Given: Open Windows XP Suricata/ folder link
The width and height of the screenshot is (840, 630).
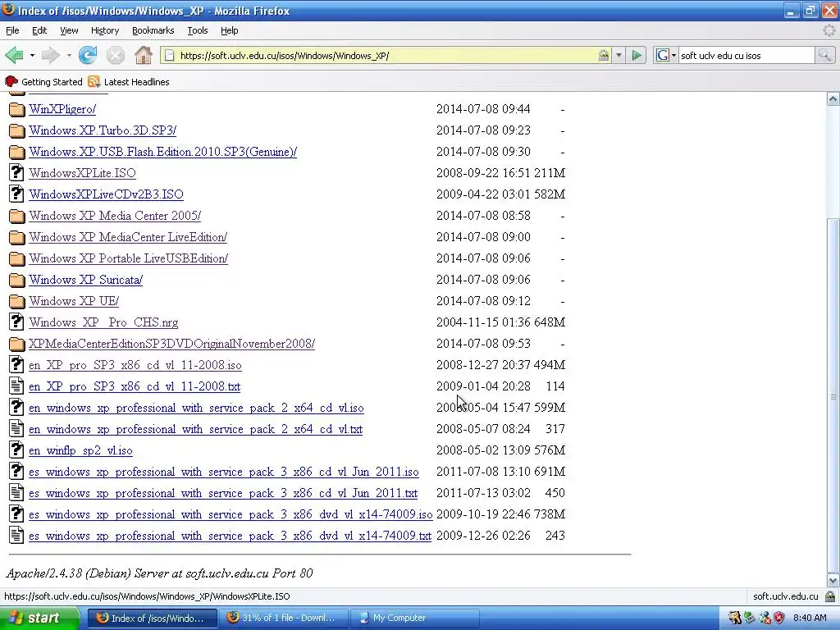Looking at the screenshot, I should pos(85,280).
